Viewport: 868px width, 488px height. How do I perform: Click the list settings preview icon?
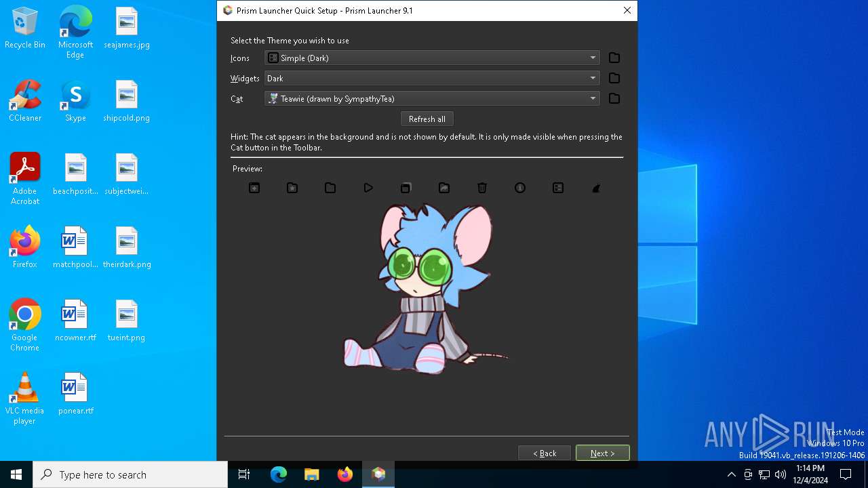[558, 188]
